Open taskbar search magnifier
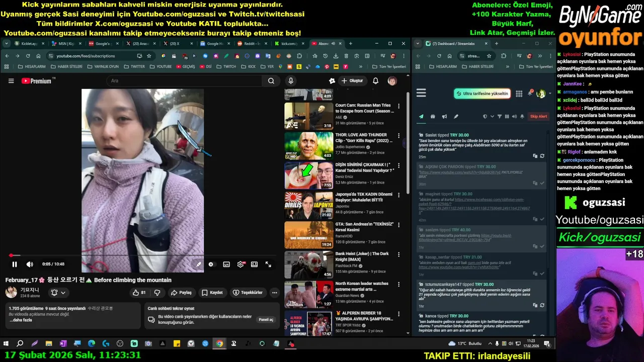644x362 pixels. 20,344
